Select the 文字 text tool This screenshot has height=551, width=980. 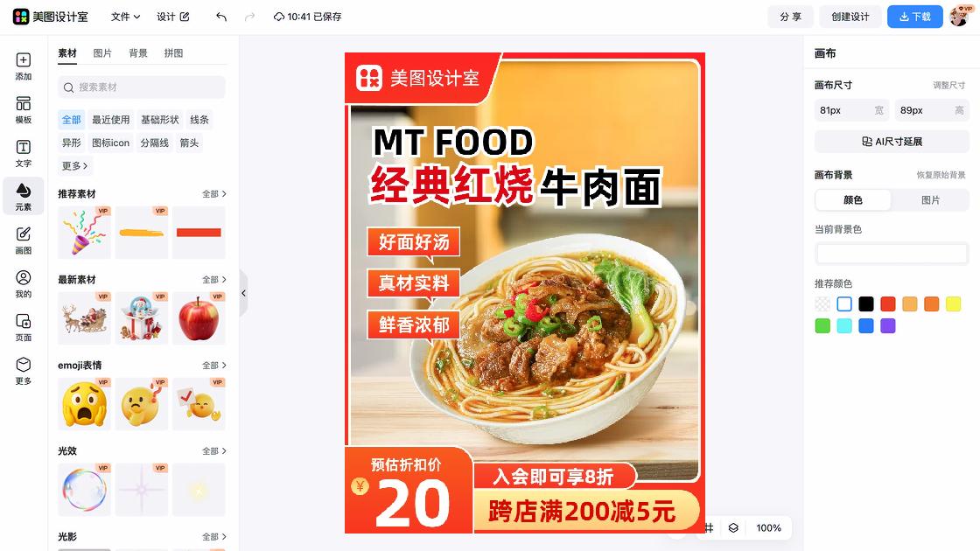(x=23, y=153)
